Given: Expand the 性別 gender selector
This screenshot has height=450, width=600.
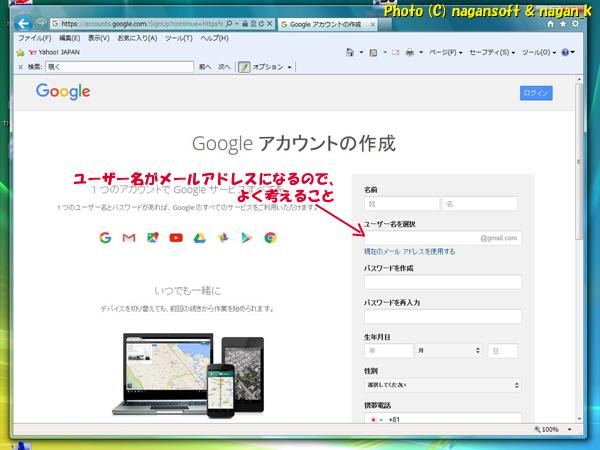Looking at the screenshot, I should [x=442, y=384].
